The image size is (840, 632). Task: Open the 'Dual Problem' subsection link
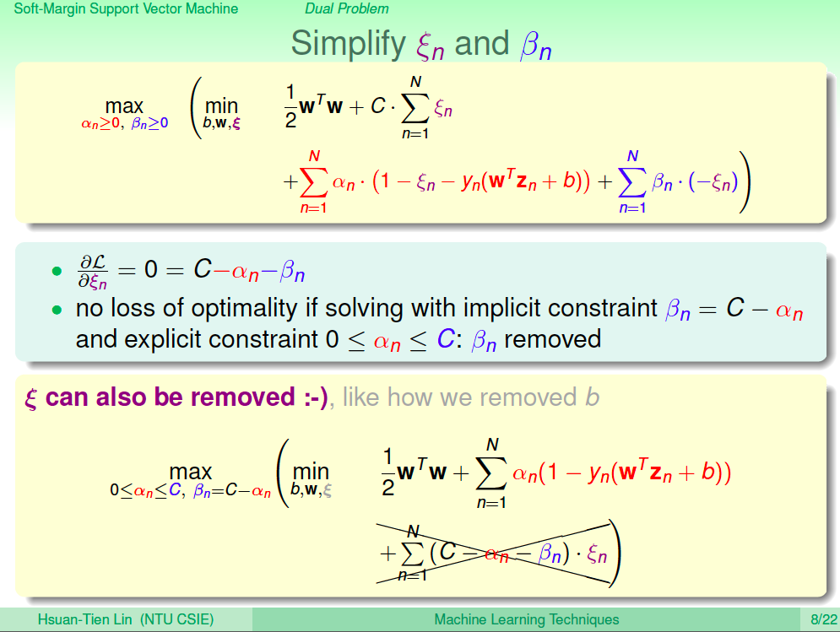coord(347,8)
